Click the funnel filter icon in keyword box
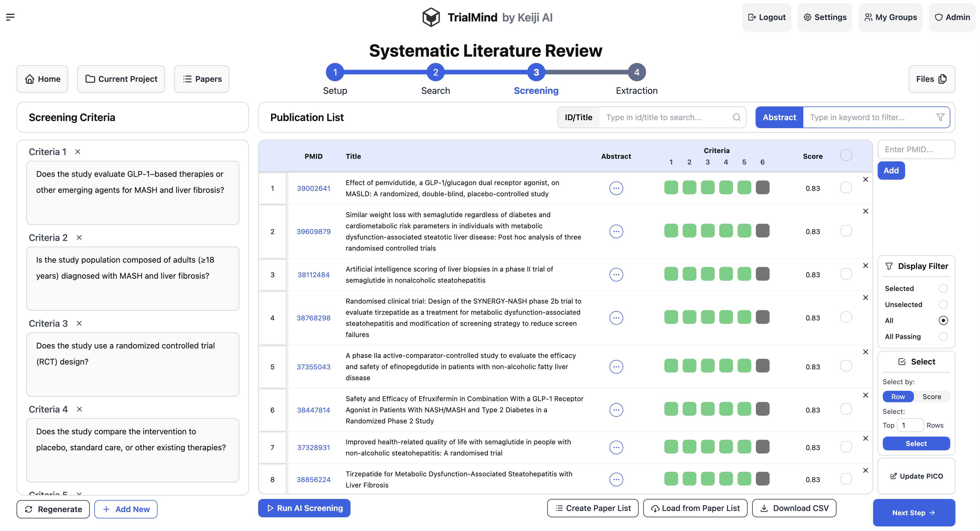This screenshot has width=980, height=531. (940, 117)
